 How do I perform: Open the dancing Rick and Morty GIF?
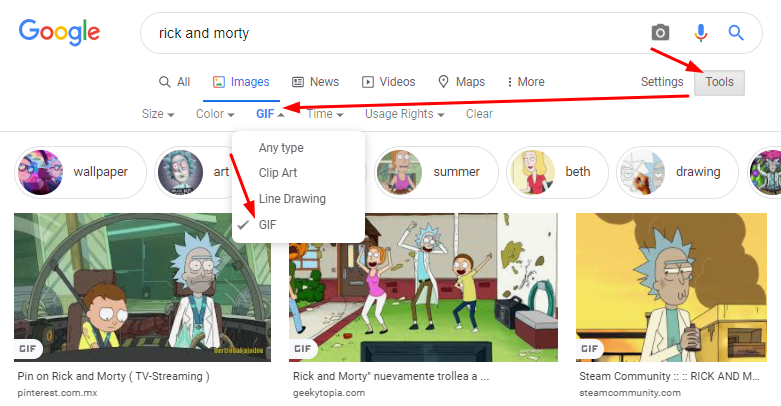pyautogui.click(x=423, y=287)
